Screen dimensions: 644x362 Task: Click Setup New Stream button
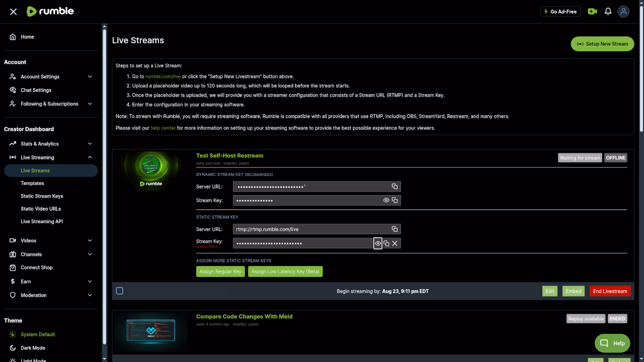(602, 44)
